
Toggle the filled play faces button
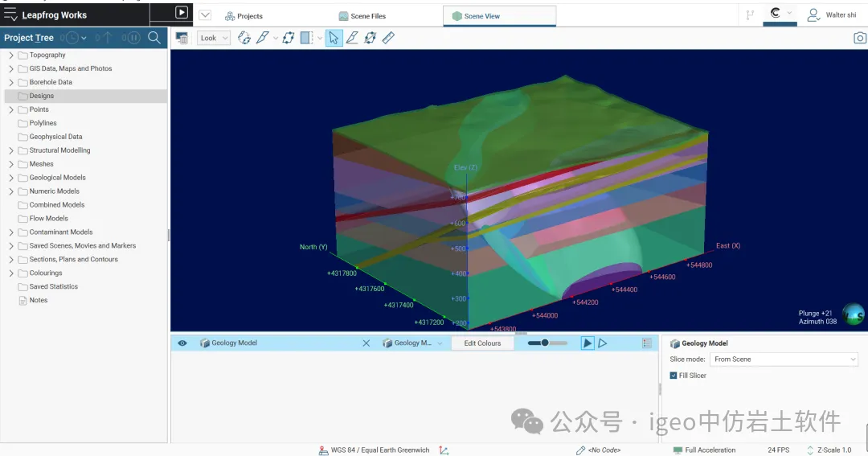tap(588, 343)
